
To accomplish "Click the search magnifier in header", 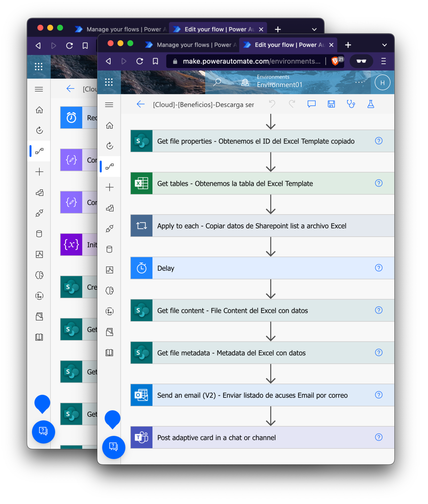I will [x=217, y=82].
